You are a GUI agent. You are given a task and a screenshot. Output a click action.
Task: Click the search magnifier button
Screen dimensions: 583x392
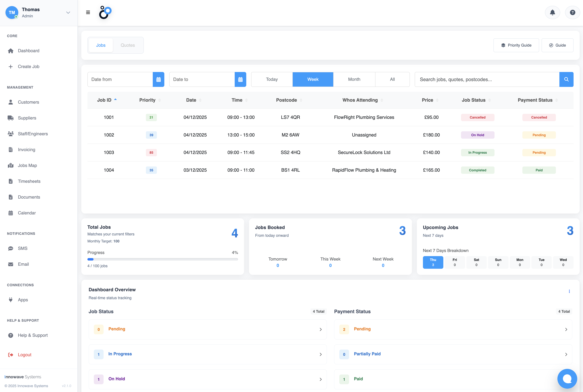click(566, 79)
